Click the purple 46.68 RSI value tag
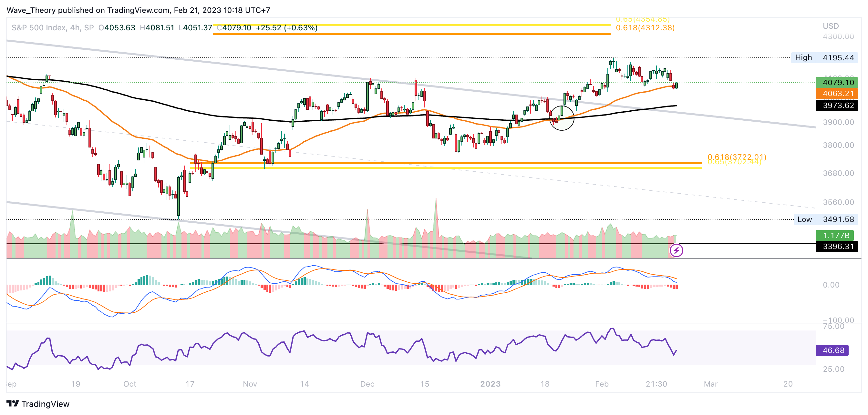This screenshot has width=868, height=415. 832,350
